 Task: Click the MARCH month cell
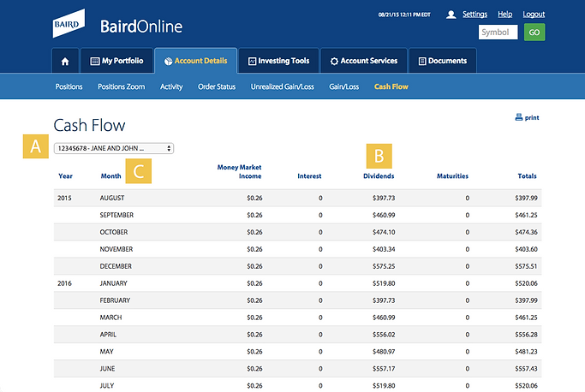(x=110, y=318)
